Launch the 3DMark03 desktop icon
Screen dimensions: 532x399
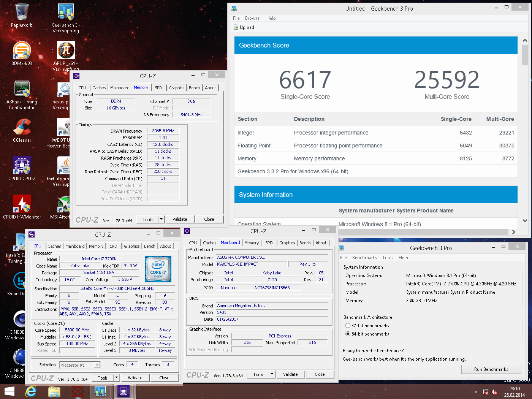pyautogui.click(x=22, y=53)
